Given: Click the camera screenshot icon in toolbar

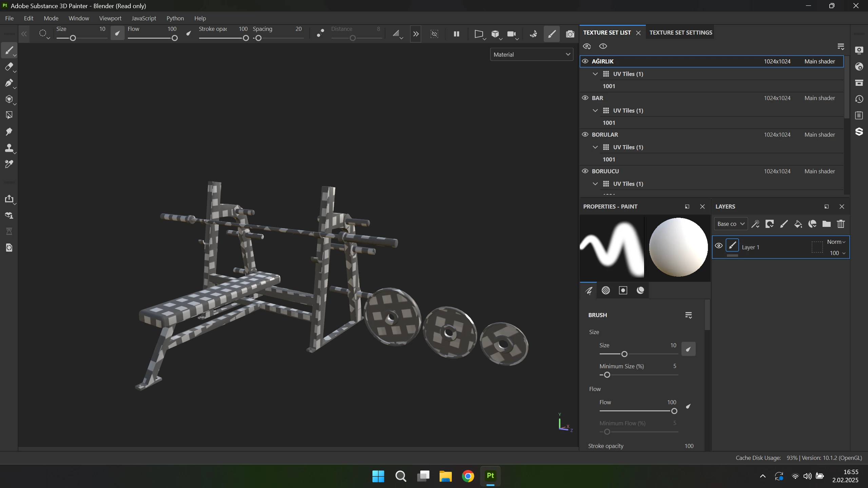Looking at the screenshot, I should coord(570,34).
